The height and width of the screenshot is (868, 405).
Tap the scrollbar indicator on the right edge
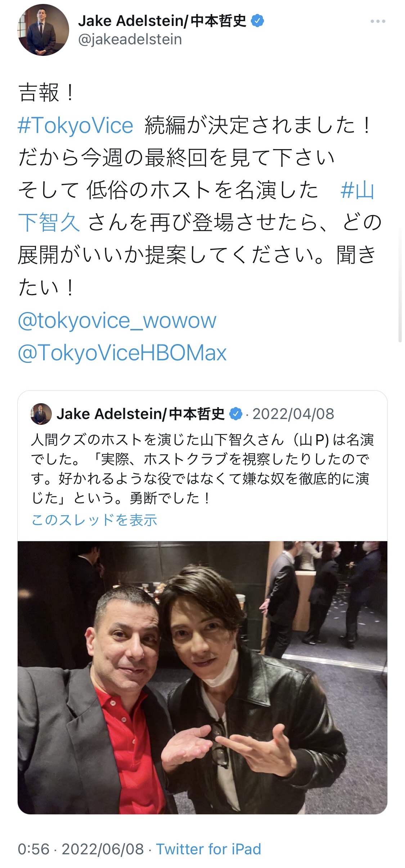coord(400,284)
